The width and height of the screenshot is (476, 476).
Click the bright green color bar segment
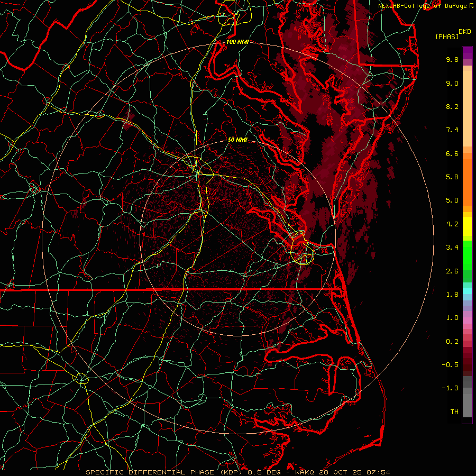click(467, 255)
